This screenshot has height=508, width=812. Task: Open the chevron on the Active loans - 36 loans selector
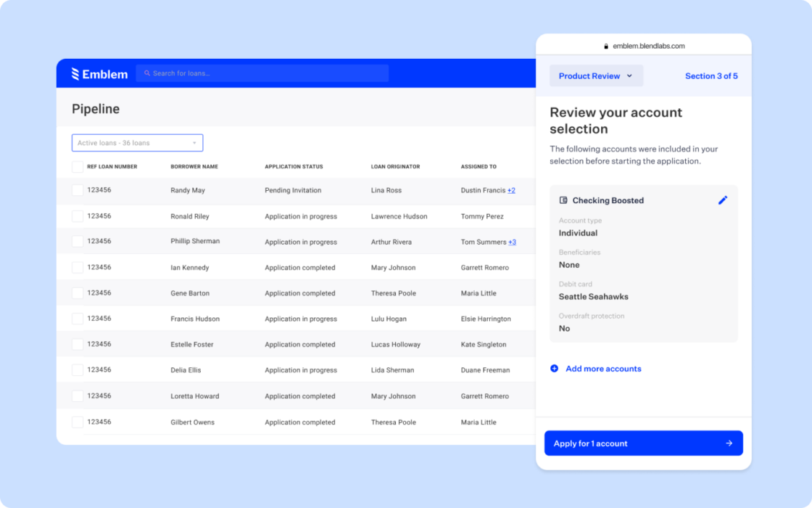pyautogui.click(x=194, y=142)
